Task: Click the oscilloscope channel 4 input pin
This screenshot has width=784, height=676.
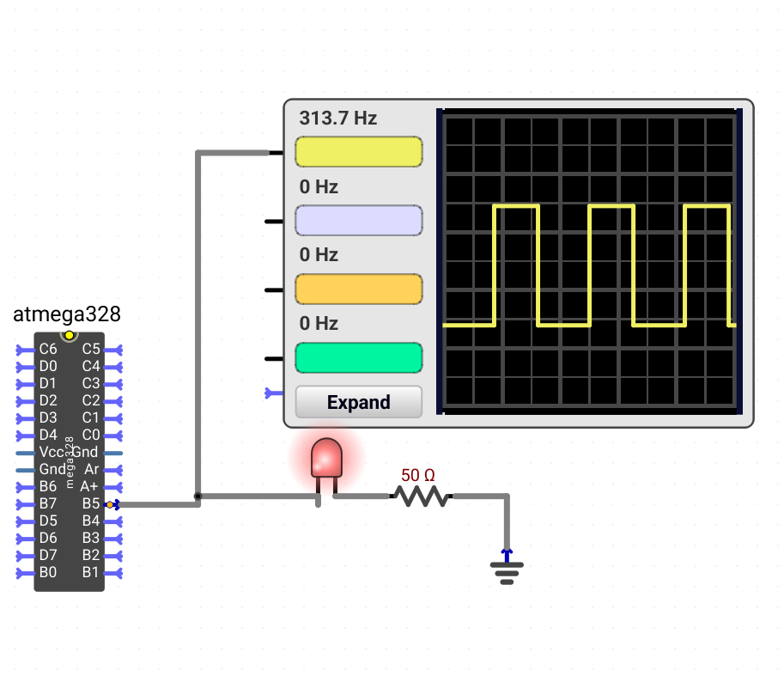Action: click(274, 358)
